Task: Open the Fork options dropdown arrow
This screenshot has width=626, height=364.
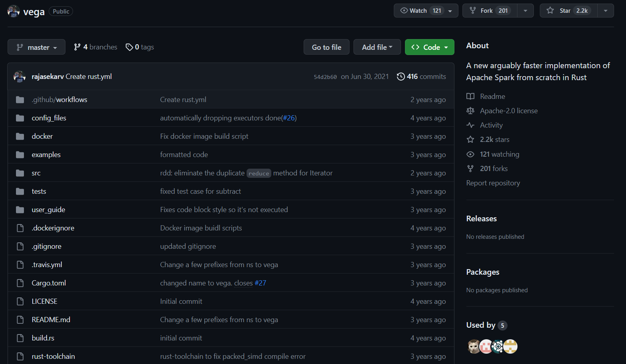Action: pos(525,11)
